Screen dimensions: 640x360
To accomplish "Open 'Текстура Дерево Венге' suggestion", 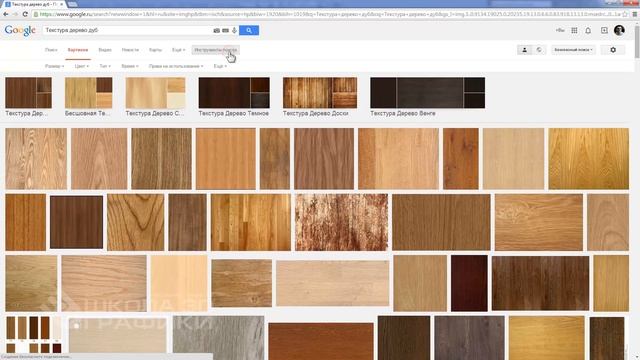I will (427, 97).
